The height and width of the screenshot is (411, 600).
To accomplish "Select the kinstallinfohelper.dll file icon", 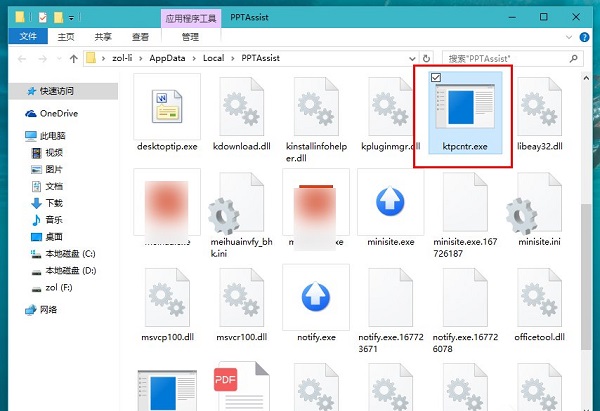I will tap(316, 106).
